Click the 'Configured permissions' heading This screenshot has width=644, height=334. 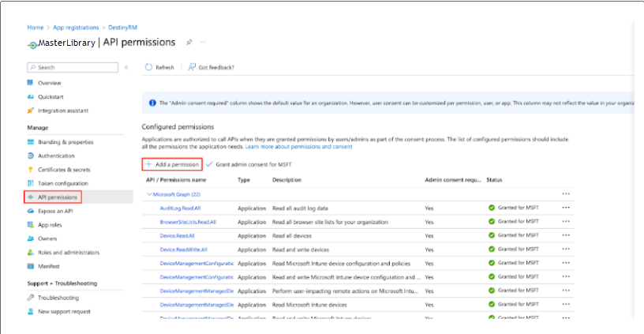[178, 127]
